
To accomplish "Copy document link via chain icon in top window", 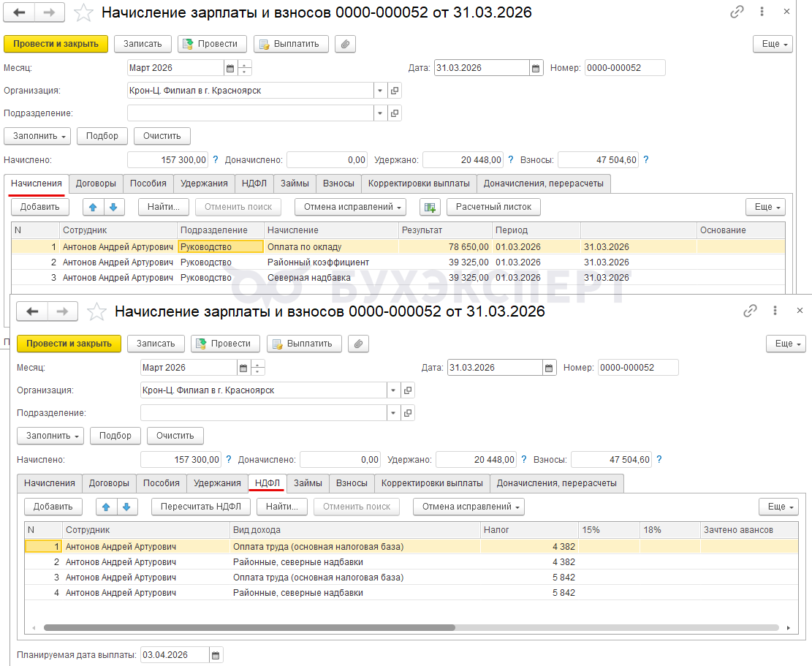I will tap(737, 12).
